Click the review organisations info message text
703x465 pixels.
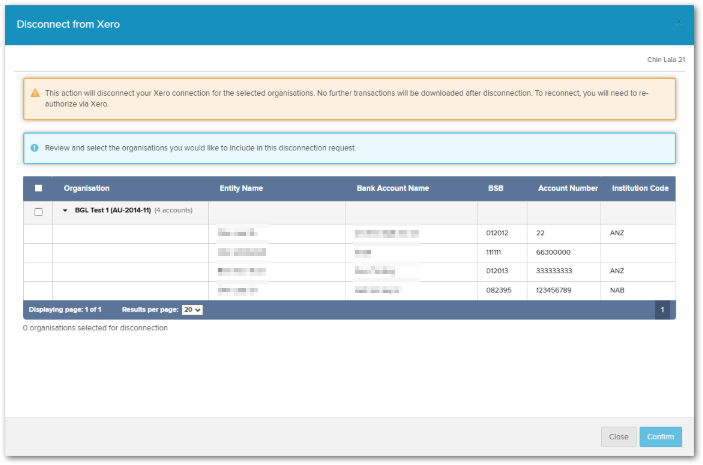point(200,148)
